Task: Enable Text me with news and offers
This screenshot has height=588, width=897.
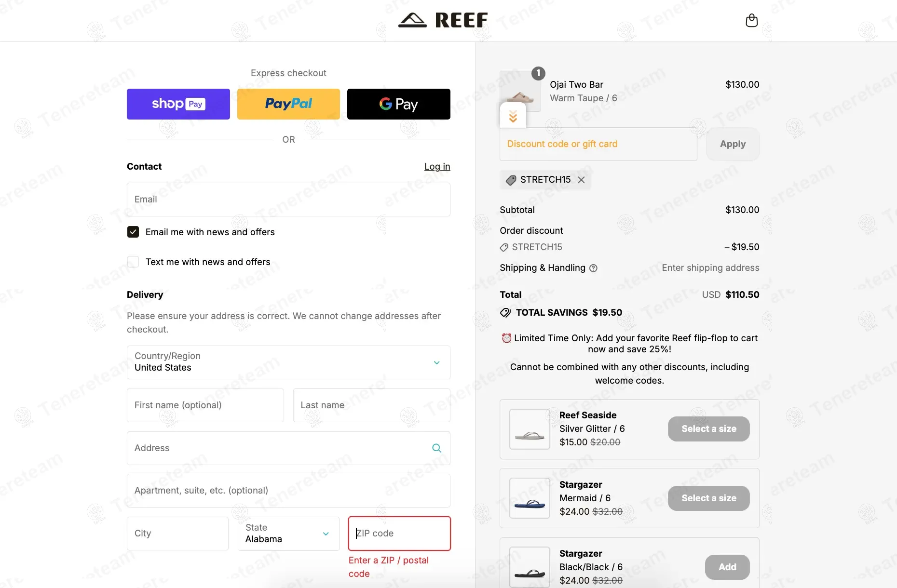Action: [x=133, y=262]
